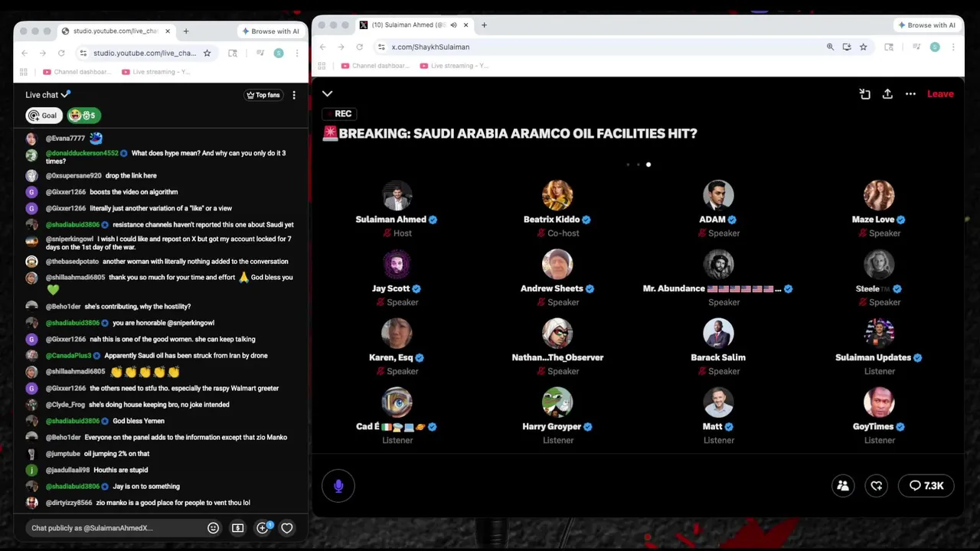The image size is (980, 551).
Task: Share the X Space via the upload icon
Action: [x=887, y=93]
